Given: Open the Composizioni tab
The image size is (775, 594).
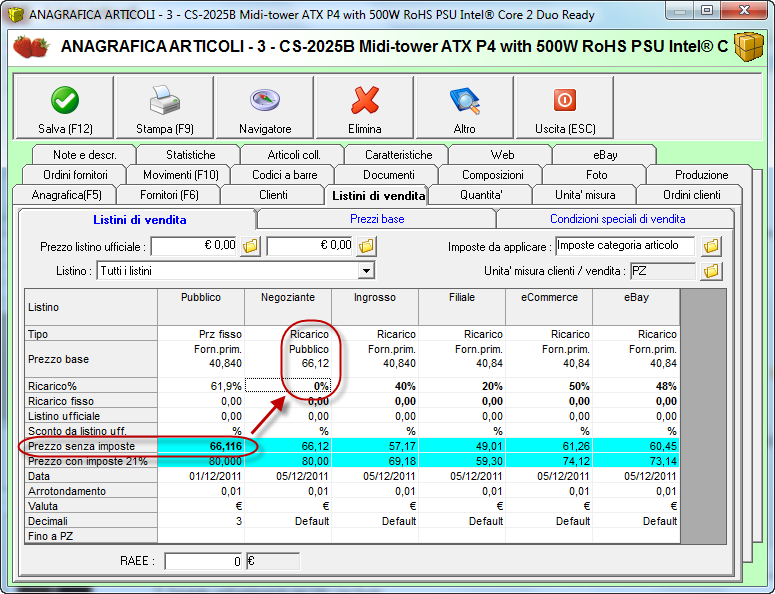Looking at the screenshot, I should 492,175.
